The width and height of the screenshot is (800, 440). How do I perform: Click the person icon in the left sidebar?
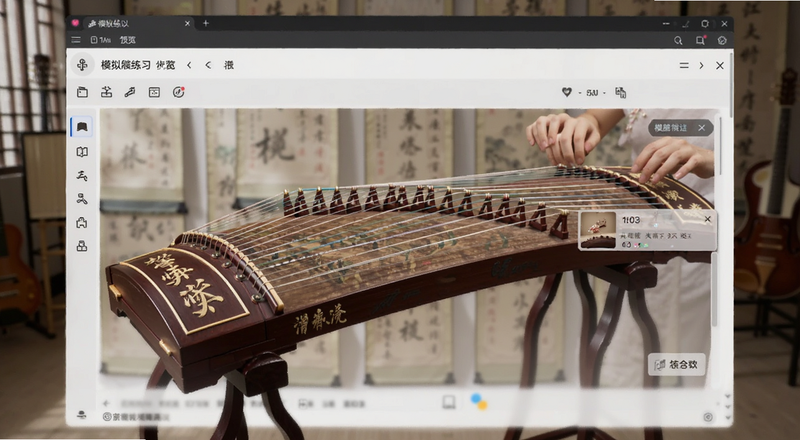pos(82,199)
